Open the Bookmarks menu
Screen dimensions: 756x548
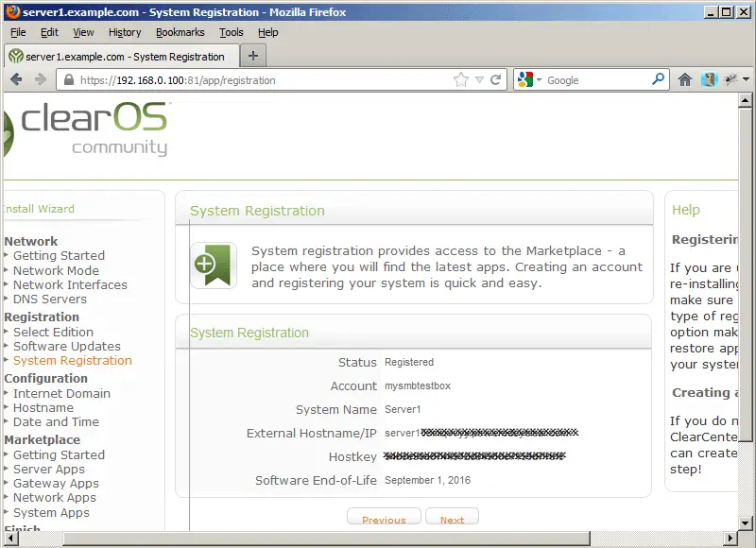click(180, 32)
